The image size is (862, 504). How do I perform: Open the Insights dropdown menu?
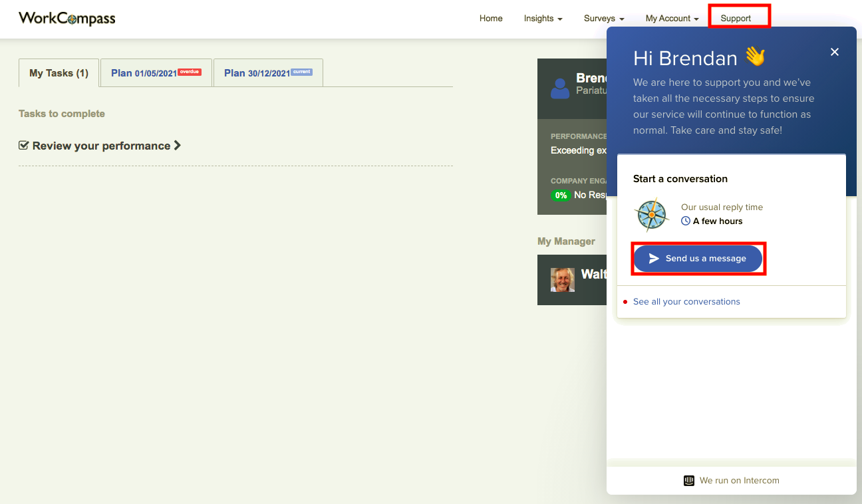543,19
